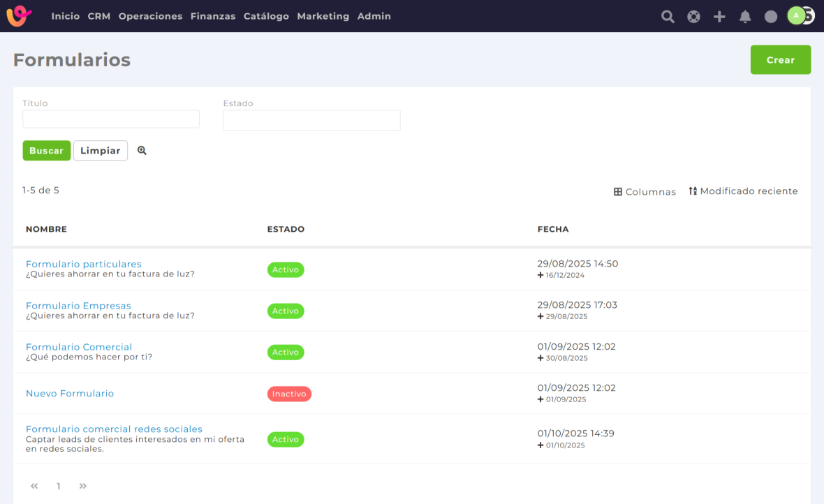
Task: Open the Columnas column selector
Action: pyautogui.click(x=645, y=191)
